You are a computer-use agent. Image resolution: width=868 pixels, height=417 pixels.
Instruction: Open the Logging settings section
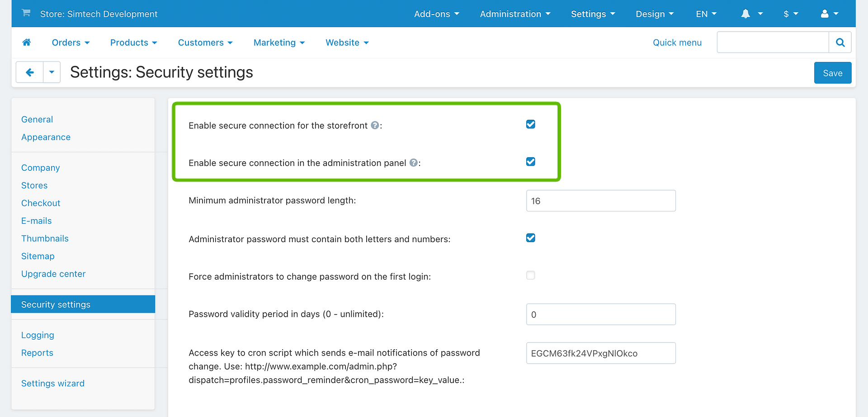pos(38,335)
